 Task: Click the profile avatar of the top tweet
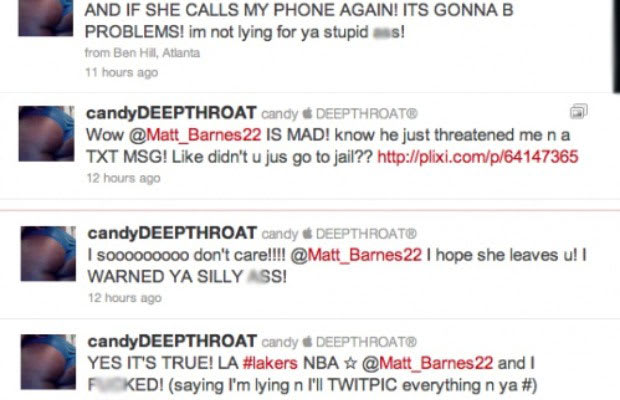(45, 18)
